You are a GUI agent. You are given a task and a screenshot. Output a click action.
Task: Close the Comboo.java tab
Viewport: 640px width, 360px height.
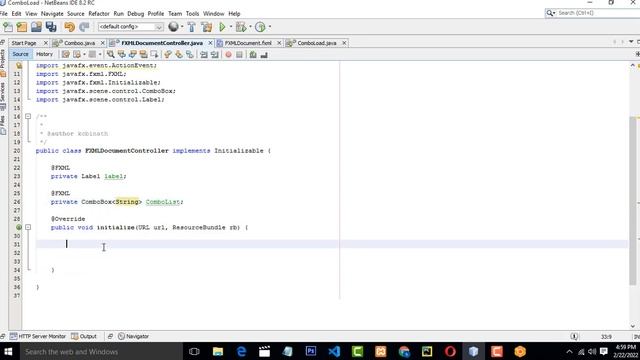(x=102, y=43)
